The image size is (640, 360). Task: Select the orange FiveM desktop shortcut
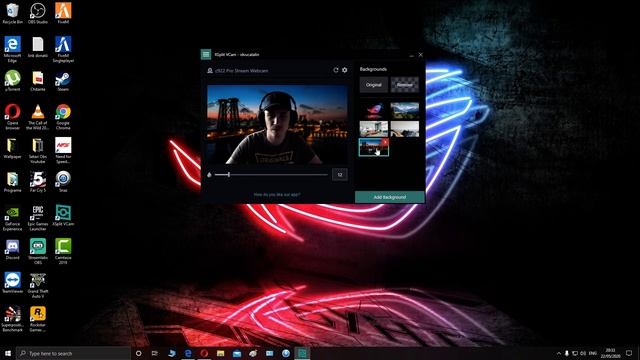point(63,13)
